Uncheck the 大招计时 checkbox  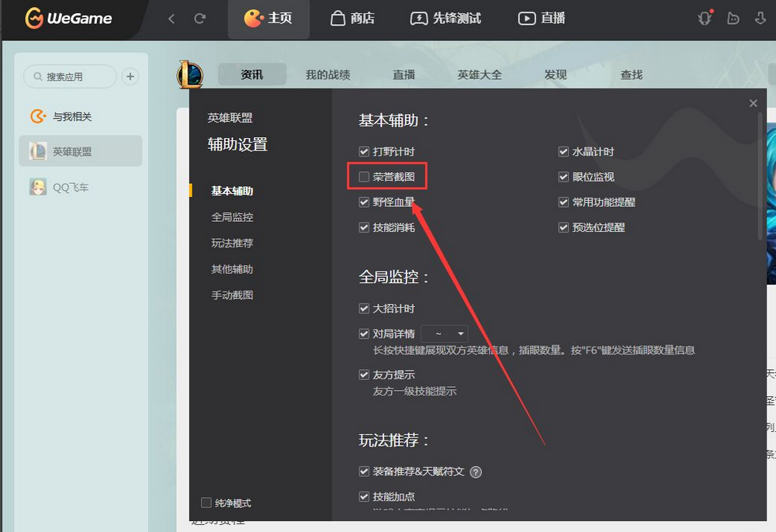(364, 309)
